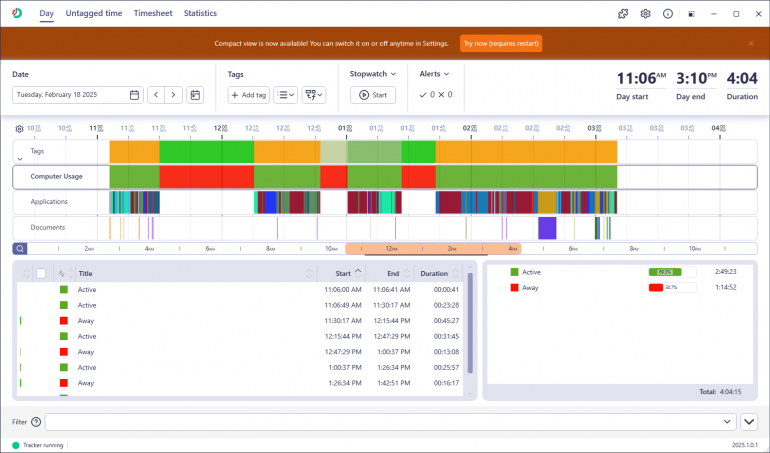This screenshot has height=453, width=770.
Task: Expand the filter panel chevron button
Action: [748, 422]
